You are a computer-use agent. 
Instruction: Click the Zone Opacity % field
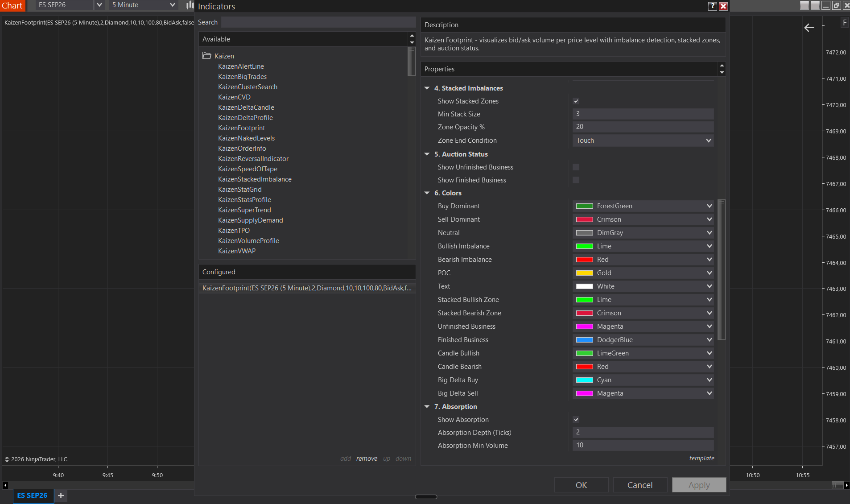pyautogui.click(x=643, y=127)
